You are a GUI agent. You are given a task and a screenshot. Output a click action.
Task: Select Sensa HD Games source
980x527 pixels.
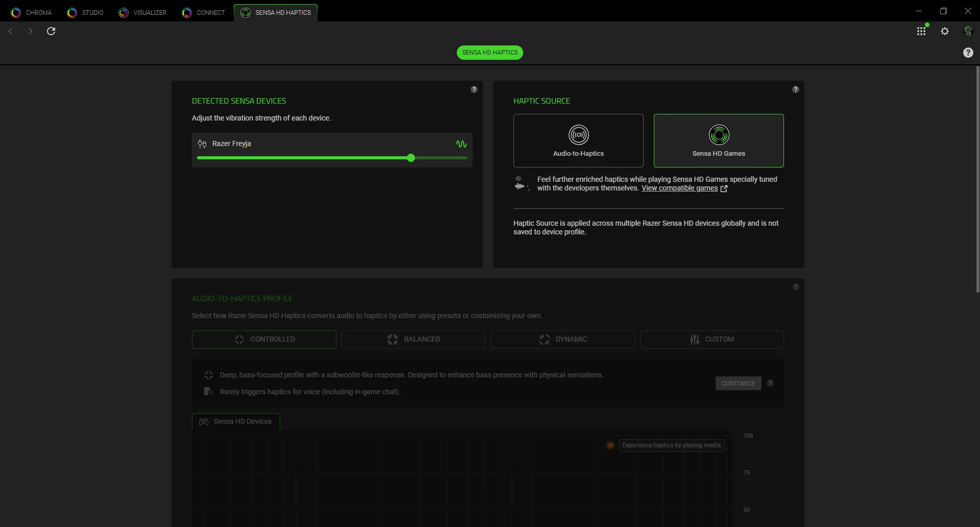(719, 140)
